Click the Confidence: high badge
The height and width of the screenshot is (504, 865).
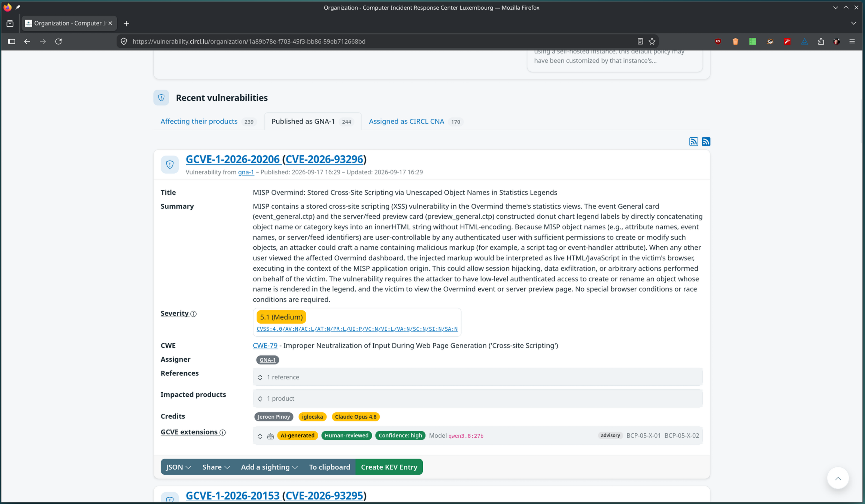(400, 436)
